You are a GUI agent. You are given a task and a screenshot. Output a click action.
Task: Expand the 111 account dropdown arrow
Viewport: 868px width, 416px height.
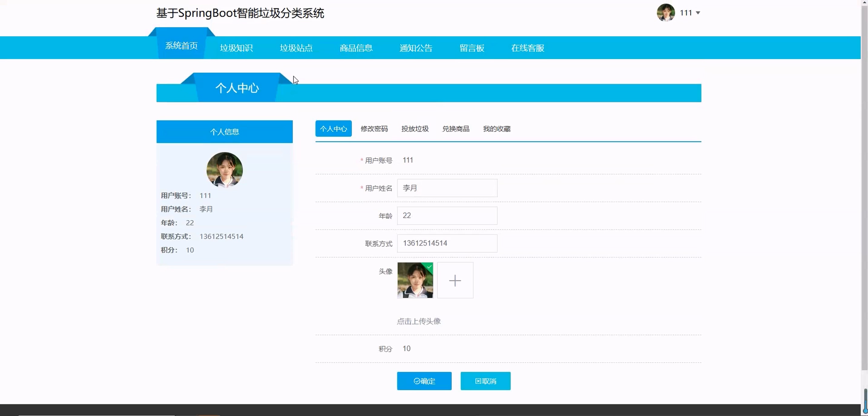(698, 13)
